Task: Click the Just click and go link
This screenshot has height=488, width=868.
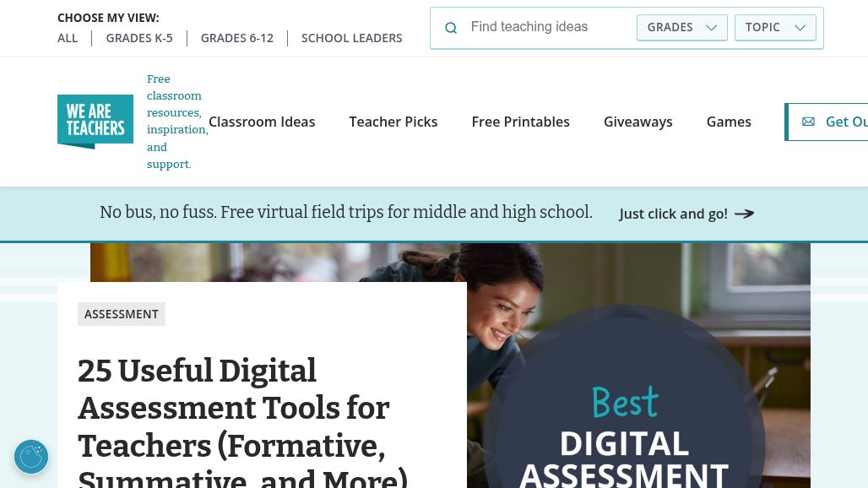Action: click(673, 214)
